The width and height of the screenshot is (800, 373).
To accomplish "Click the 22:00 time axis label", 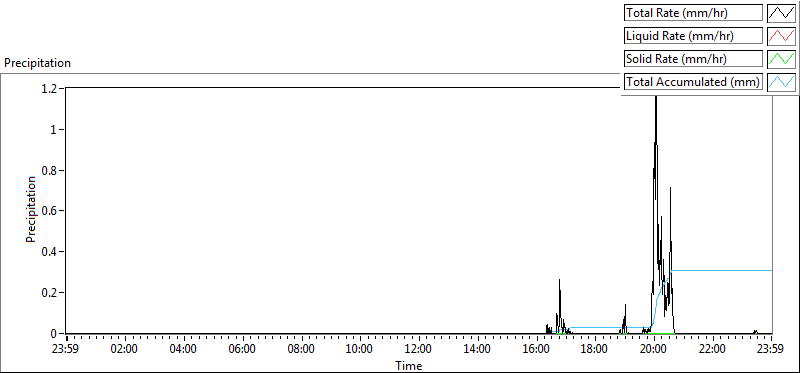I will (713, 350).
